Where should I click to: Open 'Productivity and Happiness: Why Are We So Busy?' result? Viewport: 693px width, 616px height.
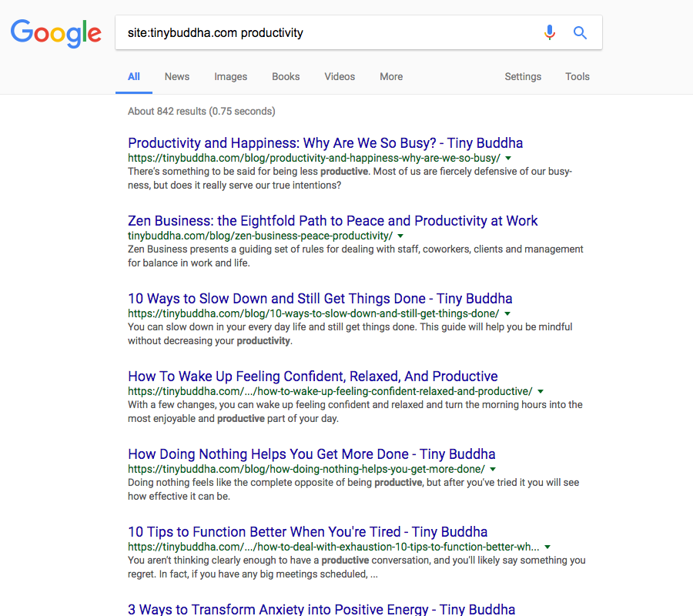click(x=325, y=143)
